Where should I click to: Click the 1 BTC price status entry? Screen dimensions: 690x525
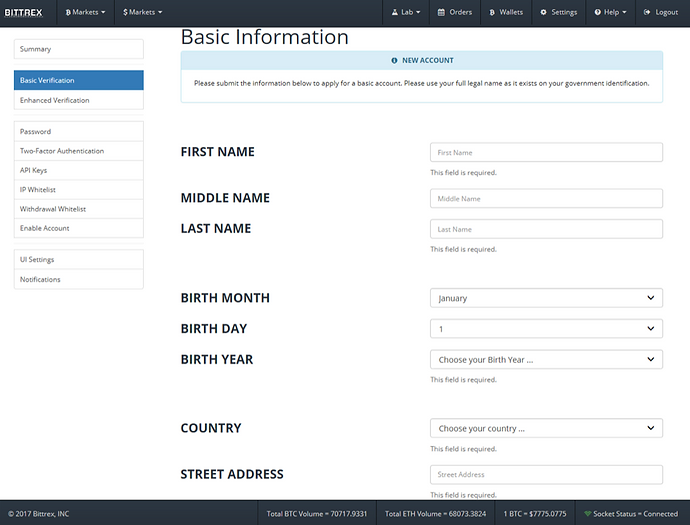(x=535, y=514)
